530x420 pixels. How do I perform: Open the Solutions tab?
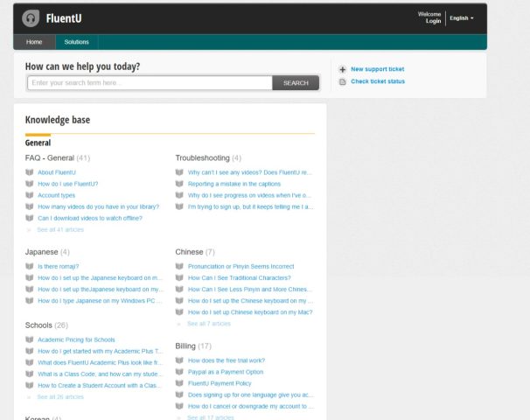pos(76,42)
